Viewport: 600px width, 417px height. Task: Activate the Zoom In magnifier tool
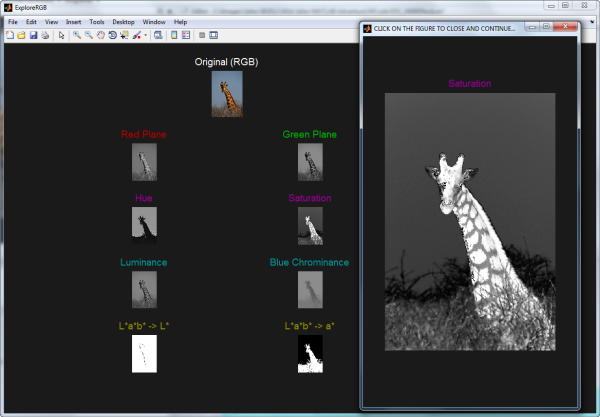pos(76,35)
